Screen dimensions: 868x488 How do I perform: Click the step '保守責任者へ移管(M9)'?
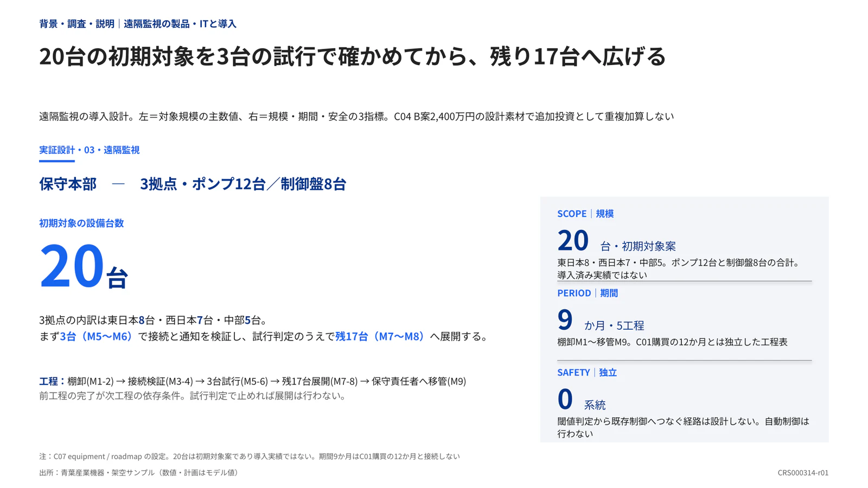pyautogui.click(x=419, y=381)
